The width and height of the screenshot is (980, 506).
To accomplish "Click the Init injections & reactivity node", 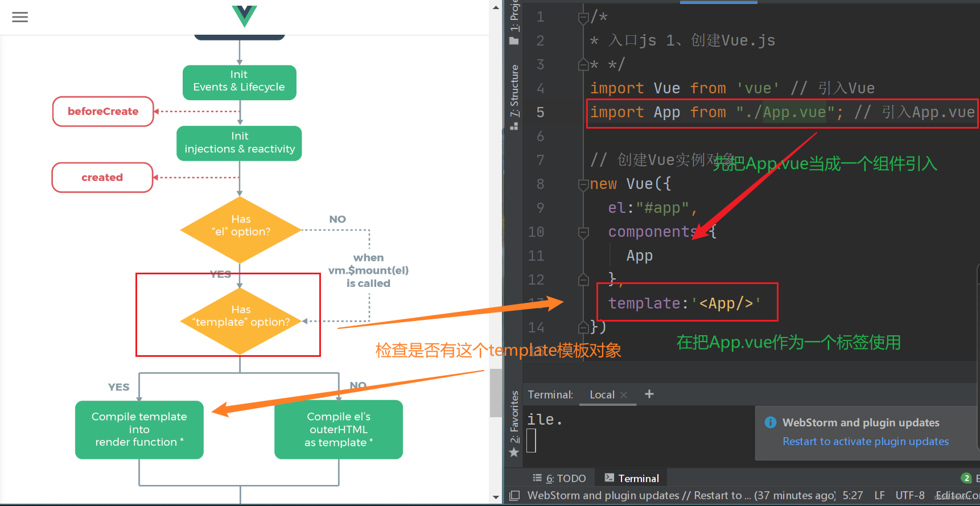I will click(240, 143).
